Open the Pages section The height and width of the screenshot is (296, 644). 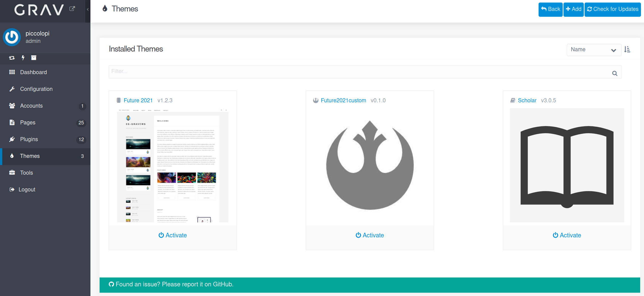(x=45, y=123)
